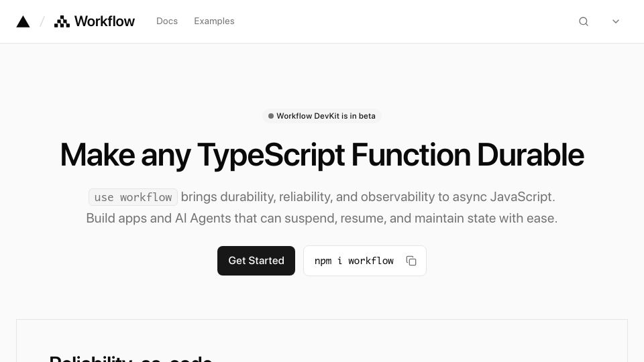Select the npm i workflow command text
Viewport: 644px width, 362px height.
[x=354, y=261]
